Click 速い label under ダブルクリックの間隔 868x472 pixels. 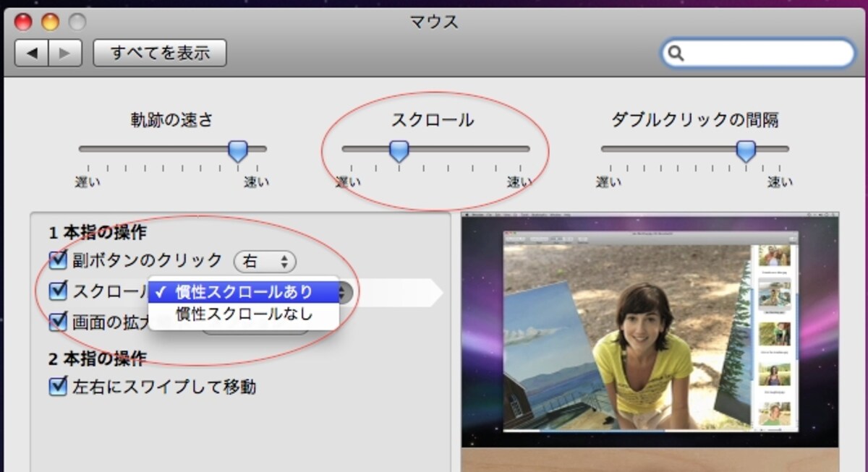[x=780, y=182]
